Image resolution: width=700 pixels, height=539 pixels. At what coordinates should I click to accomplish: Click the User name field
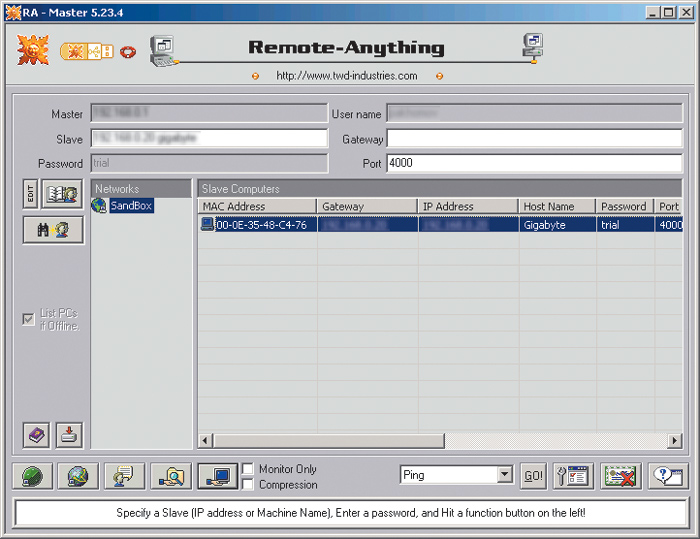tap(534, 113)
